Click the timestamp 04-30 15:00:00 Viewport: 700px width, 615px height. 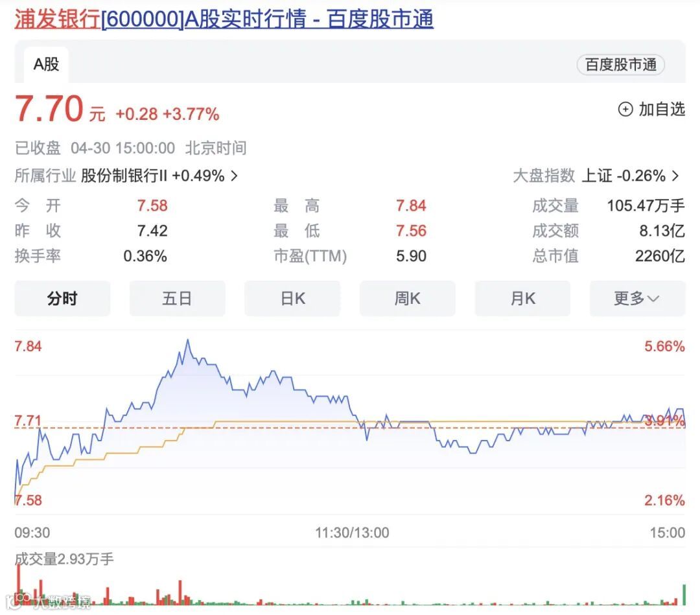click(x=122, y=148)
